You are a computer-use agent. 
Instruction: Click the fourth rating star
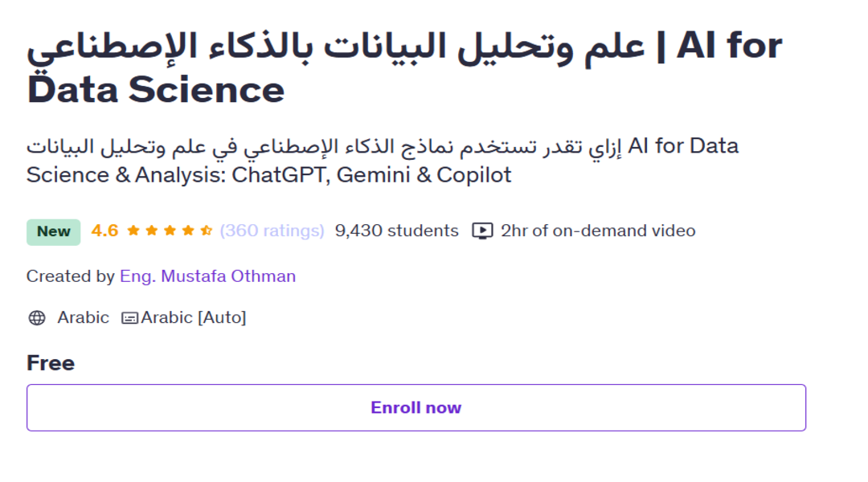click(x=188, y=231)
